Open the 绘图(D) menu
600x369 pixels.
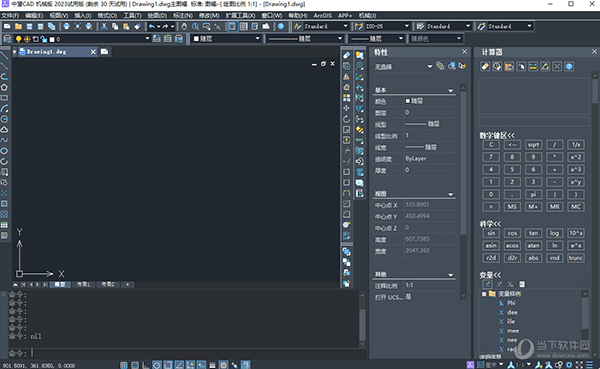[x=157, y=15]
